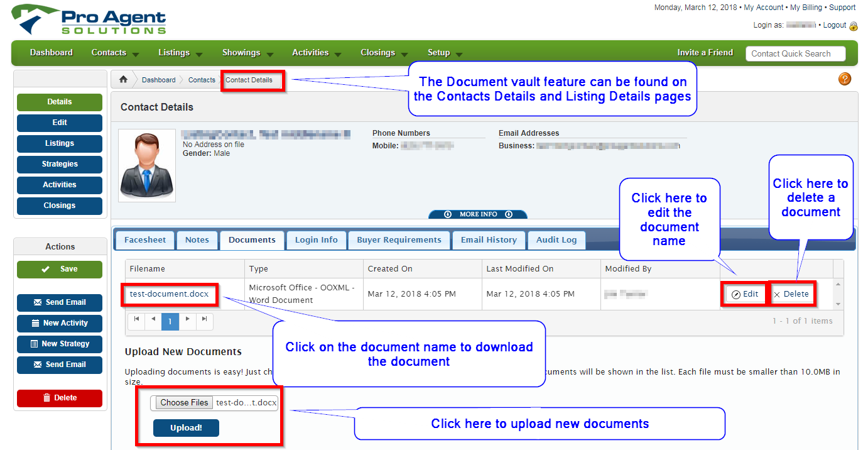Open Activities from the sidebar
The width and height of the screenshot is (868, 450).
coord(60,185)
